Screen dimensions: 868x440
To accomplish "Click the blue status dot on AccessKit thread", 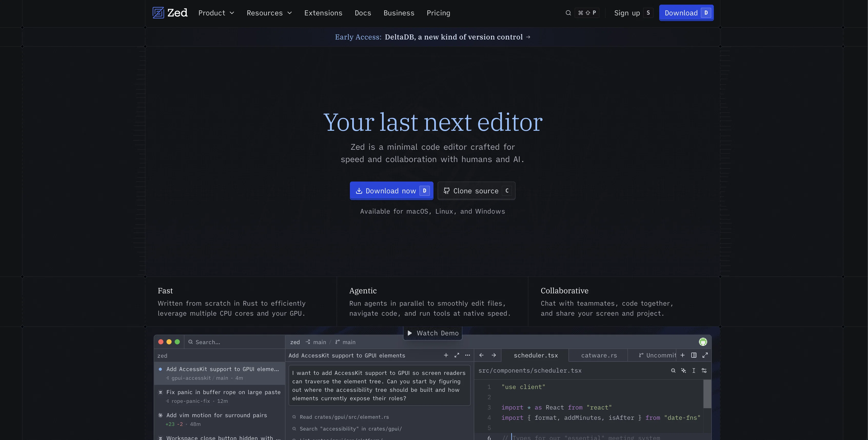I will coord(160,369).
